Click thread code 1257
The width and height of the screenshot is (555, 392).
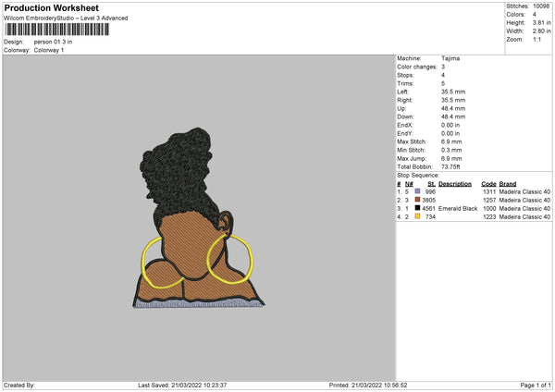coord(489,201)
